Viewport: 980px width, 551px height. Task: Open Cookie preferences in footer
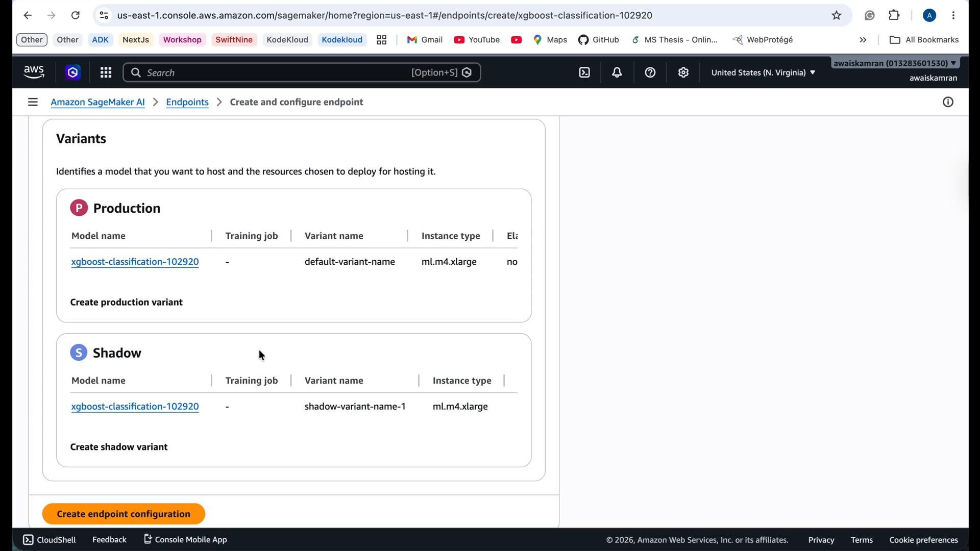coord(923,540)
